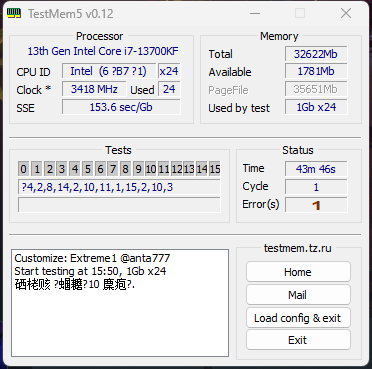Select test number 9 box
The image size is (372, 369).
click(x=138, y=169)
